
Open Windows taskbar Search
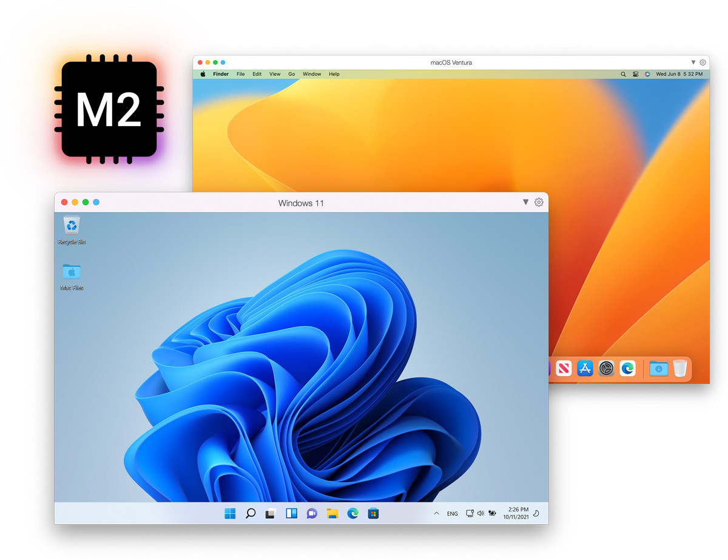(x=251, y=514)
